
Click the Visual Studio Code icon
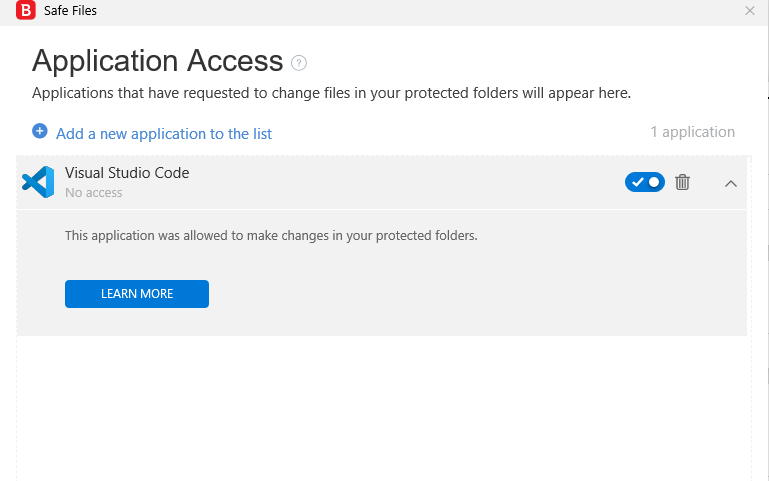point(38,182)
